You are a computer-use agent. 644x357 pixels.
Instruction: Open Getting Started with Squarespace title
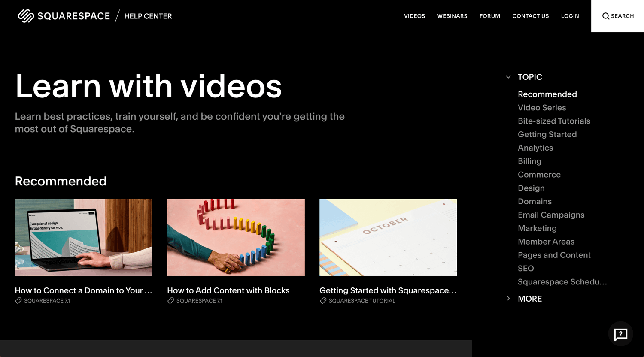[388, 290]
